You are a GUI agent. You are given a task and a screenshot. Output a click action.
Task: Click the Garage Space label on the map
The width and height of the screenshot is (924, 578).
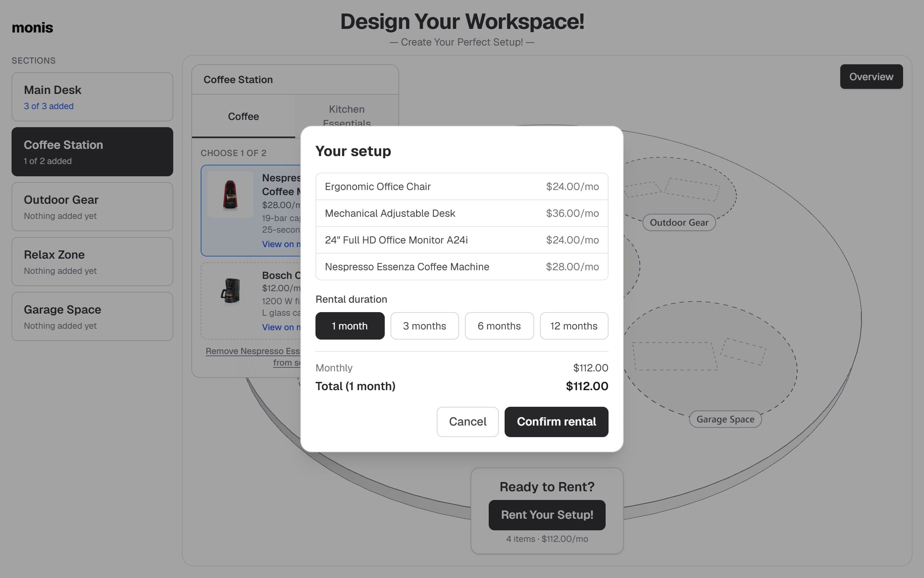[x=725, y=419]
